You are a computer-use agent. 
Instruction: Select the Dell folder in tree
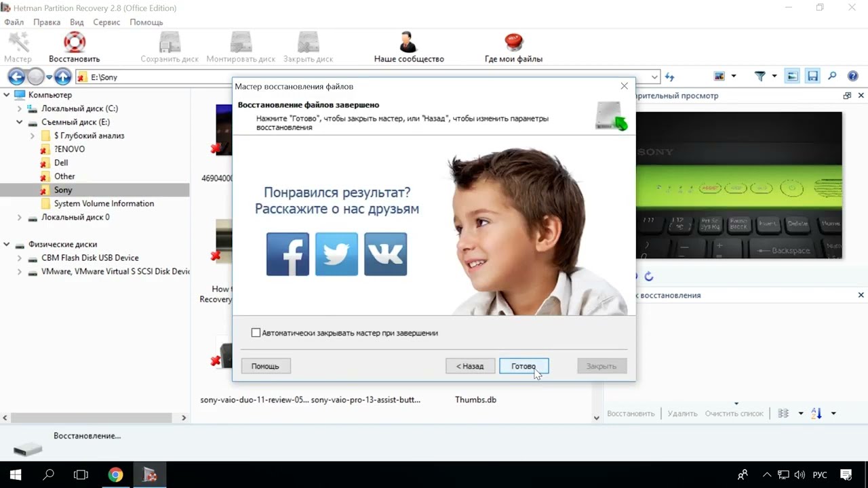pyautogui.click(x=61, y=163)
